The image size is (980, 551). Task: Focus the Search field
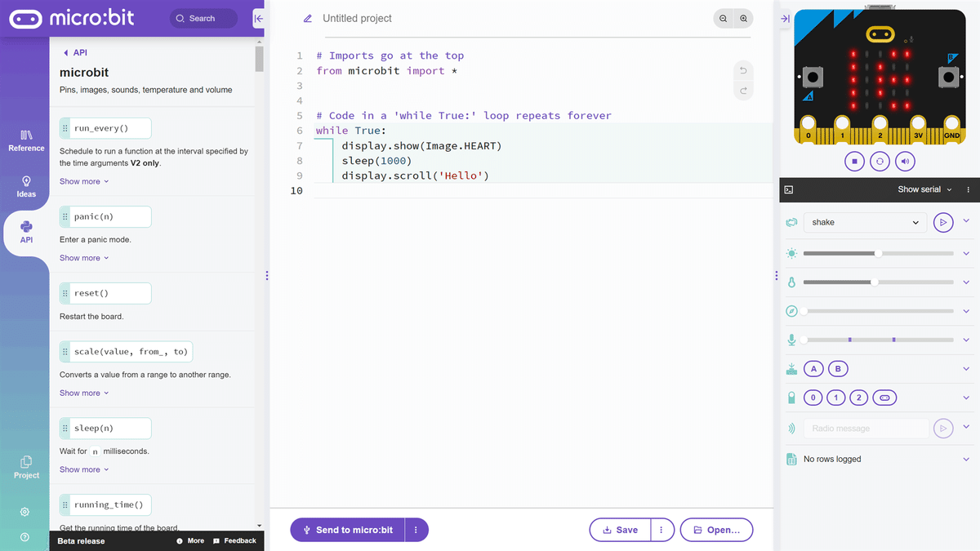(x=204, y=18)
